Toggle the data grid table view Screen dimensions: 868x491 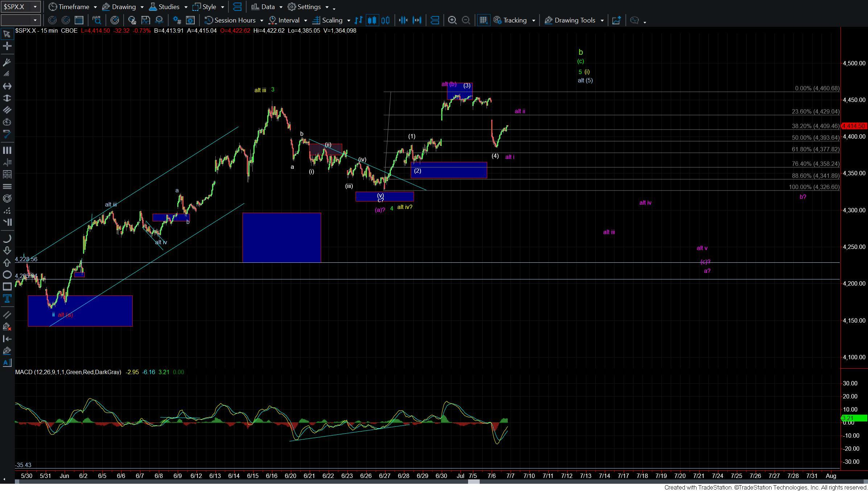(x=483, y=20)
